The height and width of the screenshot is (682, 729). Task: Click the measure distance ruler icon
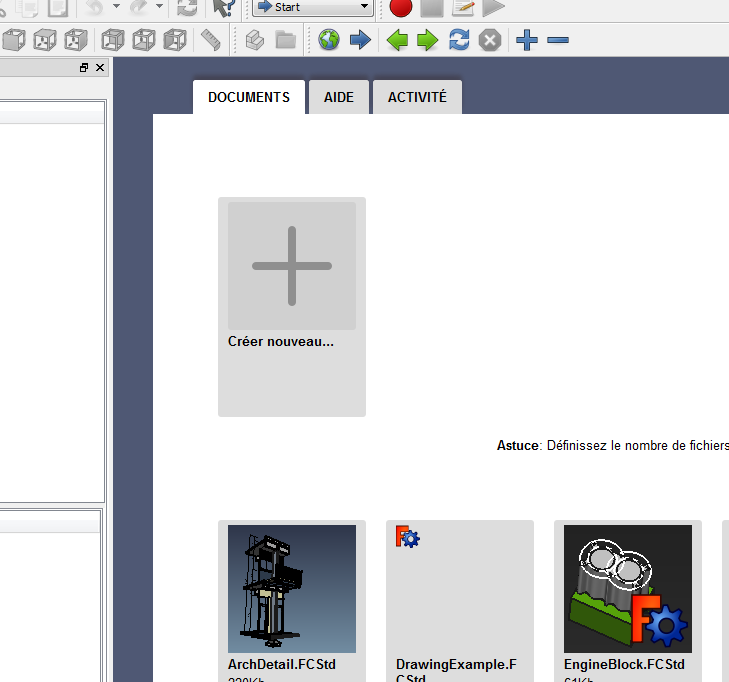pyautogui.click(x=210, y=40)
